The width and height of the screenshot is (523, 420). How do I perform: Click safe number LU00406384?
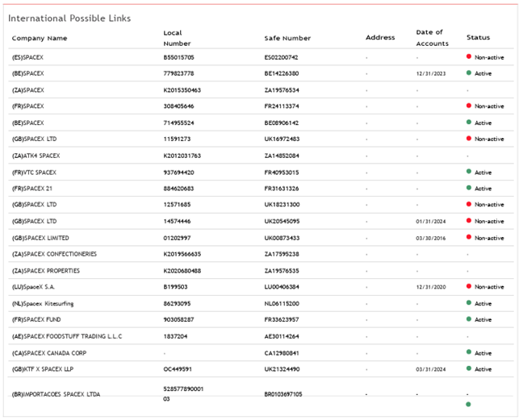tap(282, 287)
